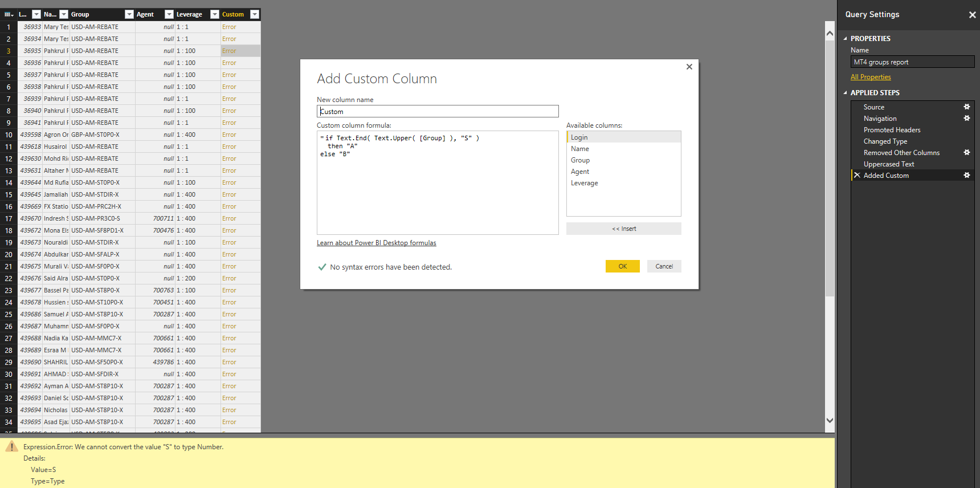980x488 pixels.
Task: Open gear for Removed Other Columns step
Action: click(x=966, y=153)
